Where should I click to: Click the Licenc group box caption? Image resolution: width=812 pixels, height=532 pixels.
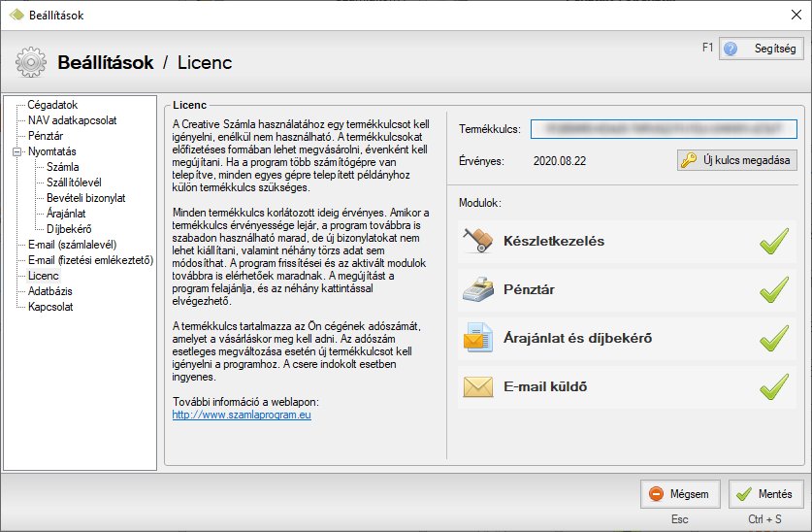coord(189,105)
